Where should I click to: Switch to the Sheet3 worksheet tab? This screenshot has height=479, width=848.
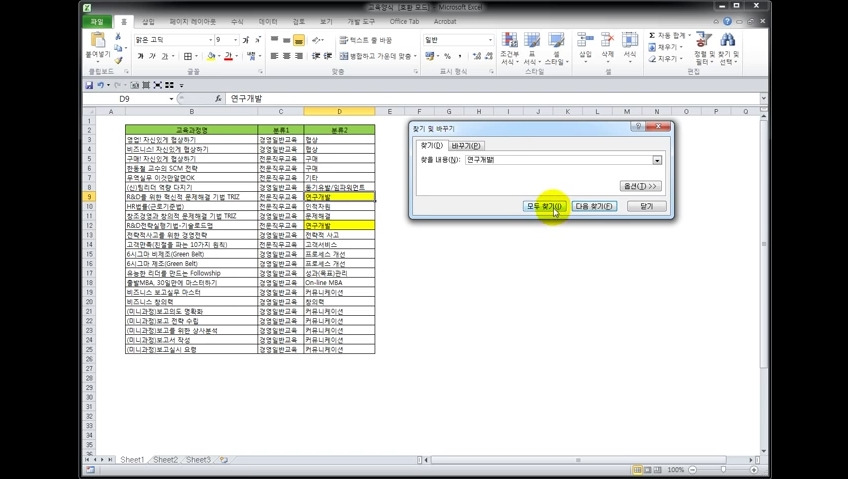(x=198, y=460)
